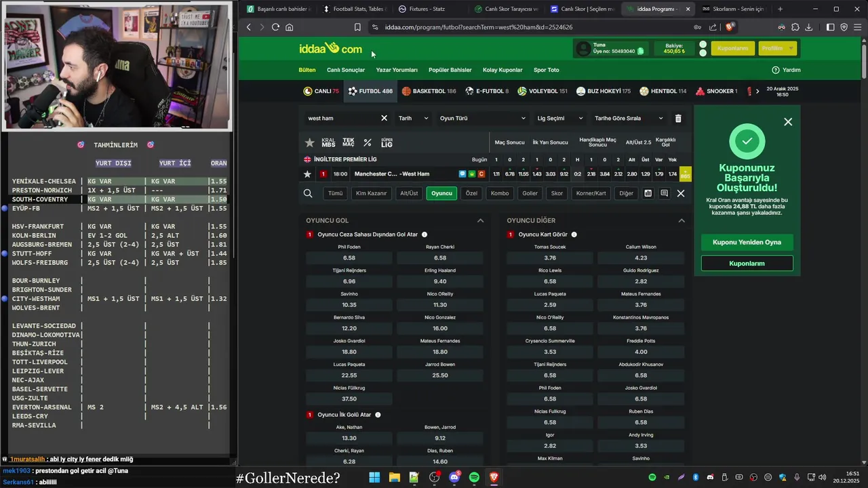
Task: Open Spotify from the taskbar
Action: 474,478
